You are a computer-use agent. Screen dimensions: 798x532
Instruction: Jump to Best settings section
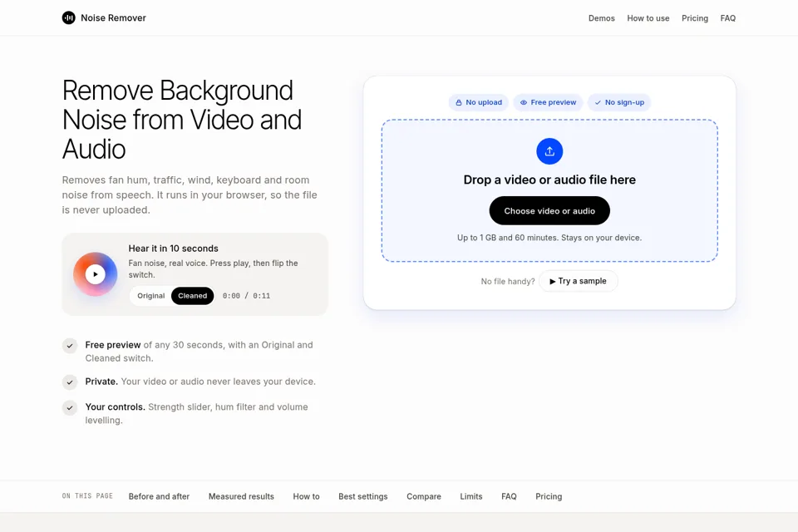363,496
